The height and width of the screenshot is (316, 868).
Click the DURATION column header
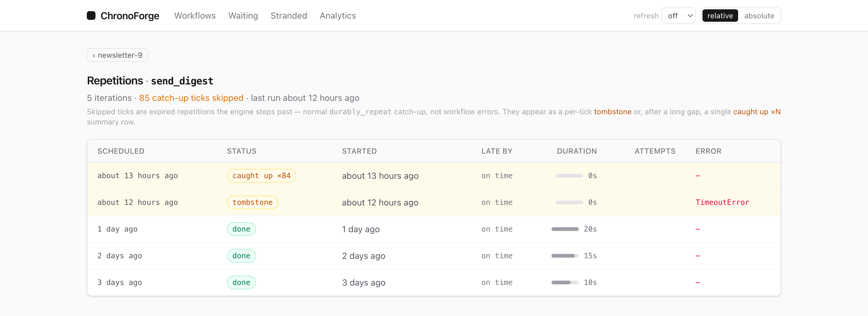coord(577,151)
